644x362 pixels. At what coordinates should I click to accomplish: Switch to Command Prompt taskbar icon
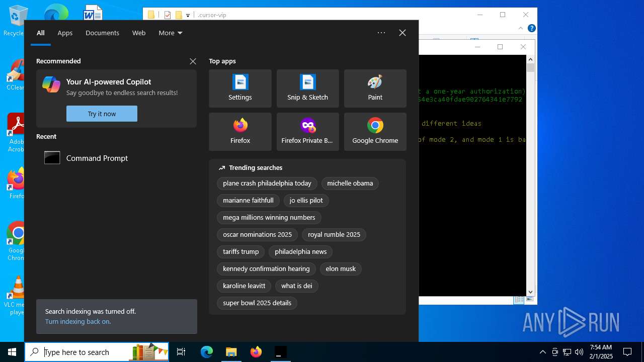coord(281,352)
